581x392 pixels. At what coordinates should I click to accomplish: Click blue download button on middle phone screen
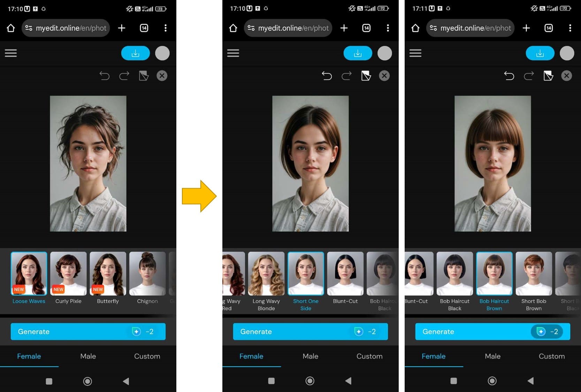coord(358,53)
